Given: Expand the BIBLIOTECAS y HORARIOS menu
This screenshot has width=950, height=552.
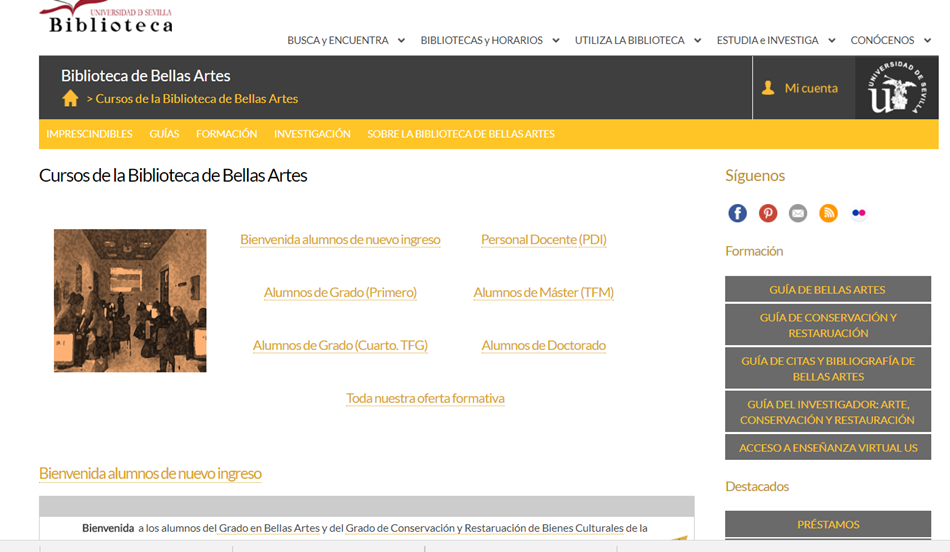Looking at the screenshot, I should click(490, 40).
